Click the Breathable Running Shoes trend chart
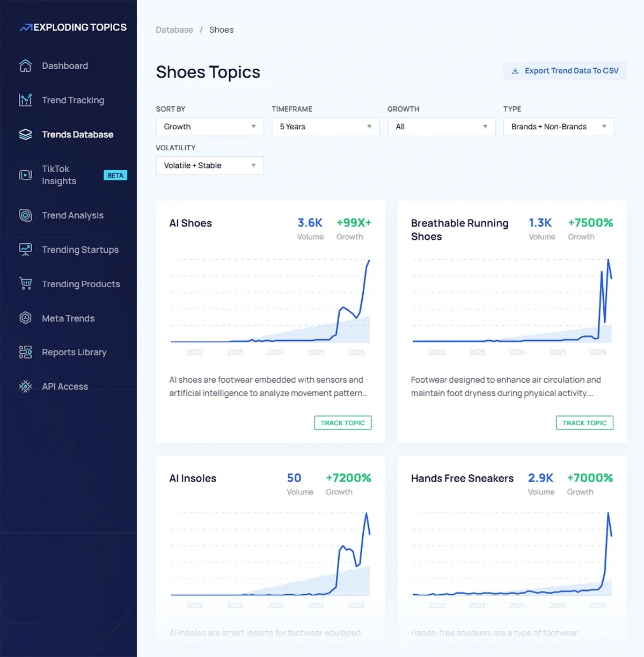 click(x=512, y=301)
